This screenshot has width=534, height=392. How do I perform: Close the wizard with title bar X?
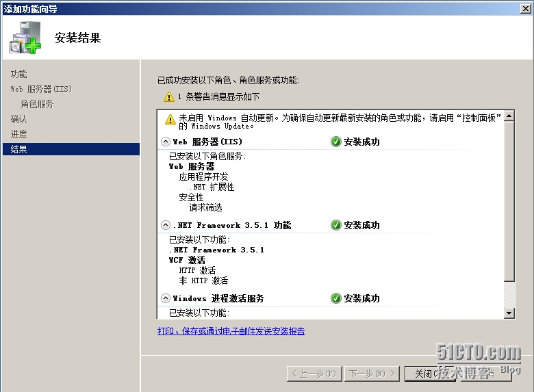(526, 8)
